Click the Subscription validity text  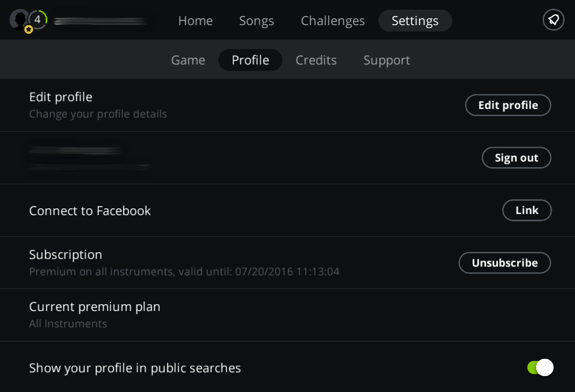click(184, 272)
